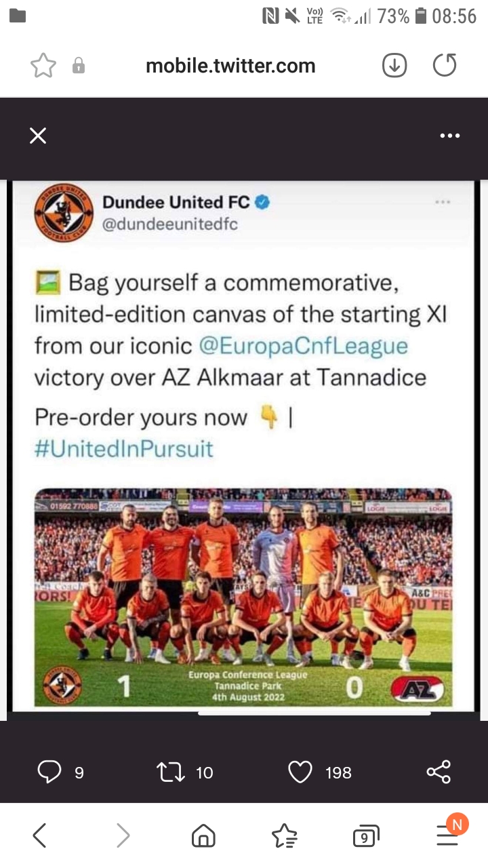Close the image viewer with X
This screenshot has height=868, width=488.
click(x=38, y=136)
